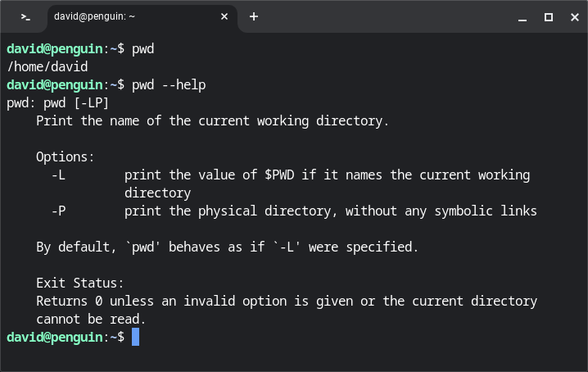588x372 pixels.
Task: Click the -P option flag
Action: (57, 211)
